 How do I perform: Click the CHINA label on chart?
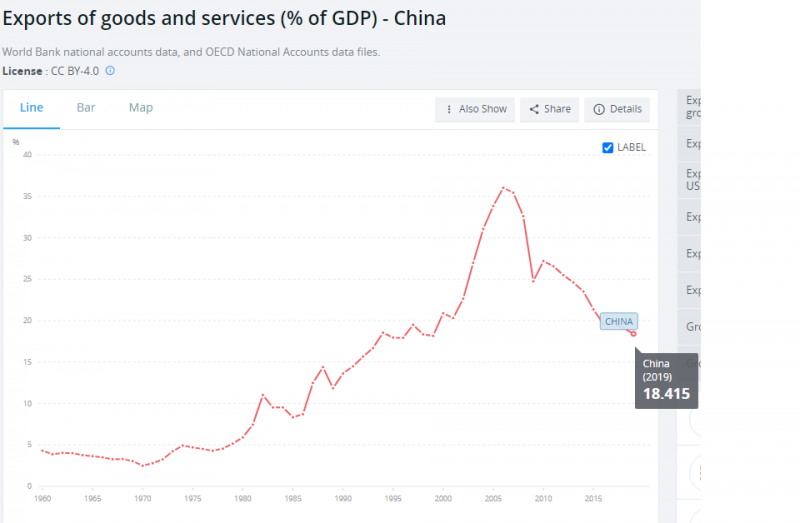(x=619, y=321)
